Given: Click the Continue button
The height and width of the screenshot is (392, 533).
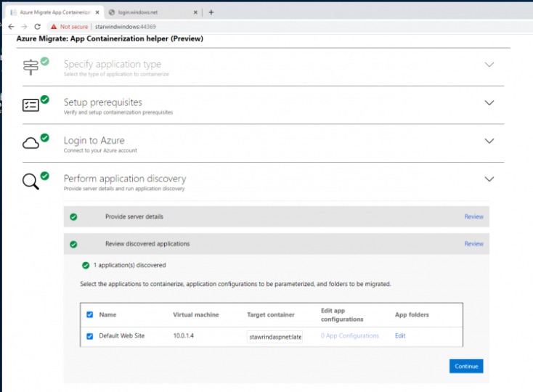Looking at the screenshot, I should coord(466,366).
